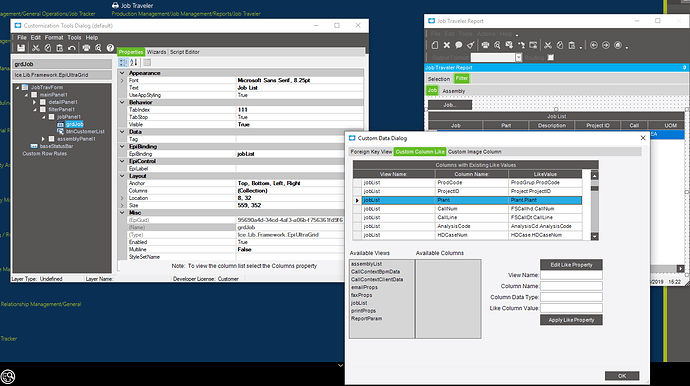Image resolution: width=690 pixels, height=386 pixels.
Task: Click Save icon in Customization Tools toolbar
Action: [21, 48]
